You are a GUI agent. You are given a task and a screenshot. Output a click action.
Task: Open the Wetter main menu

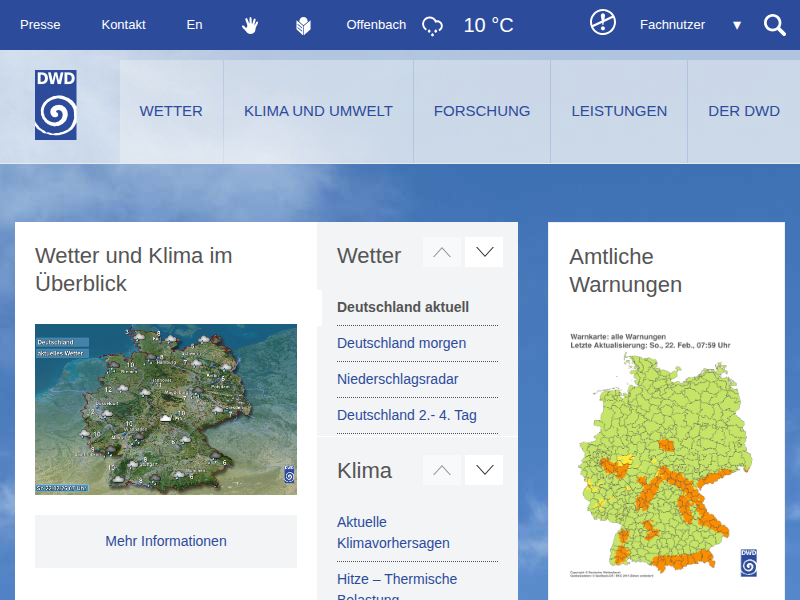tap(171, 111)
